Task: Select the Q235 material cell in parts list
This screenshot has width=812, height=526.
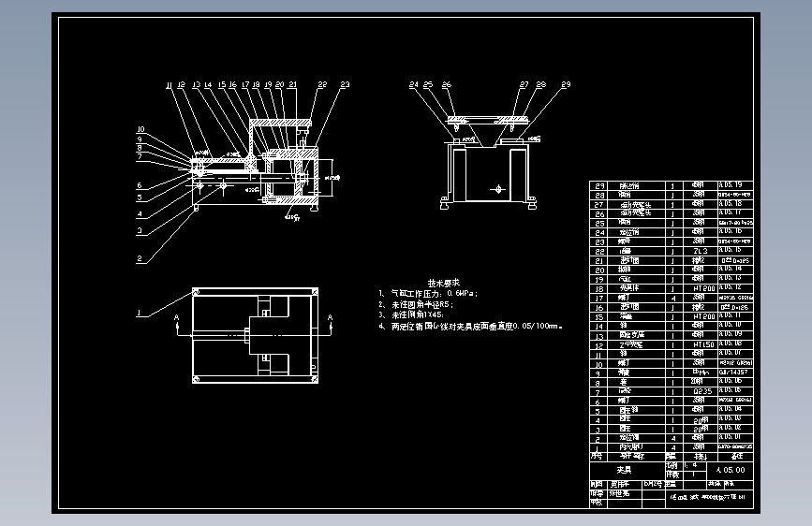Action: tap(701, 391)
